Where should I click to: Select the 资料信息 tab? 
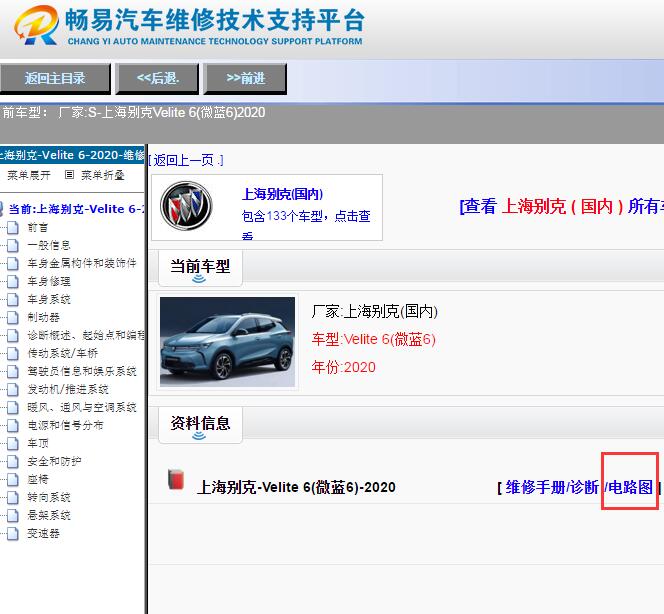[200, 424]
